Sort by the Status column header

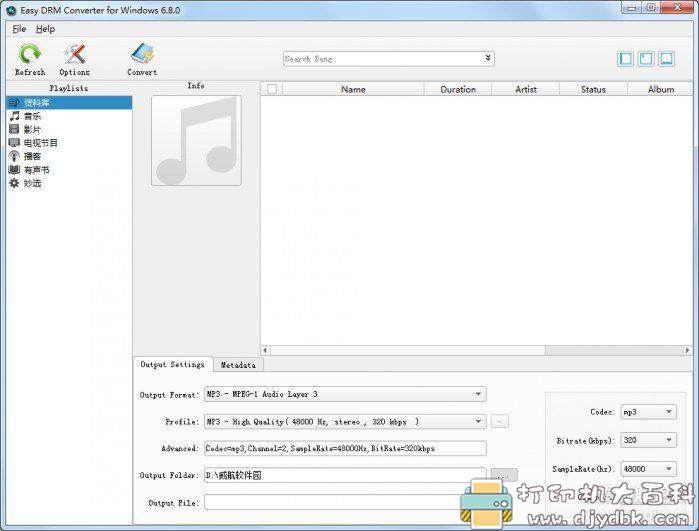pyautogui.click(x=593, y=89)
